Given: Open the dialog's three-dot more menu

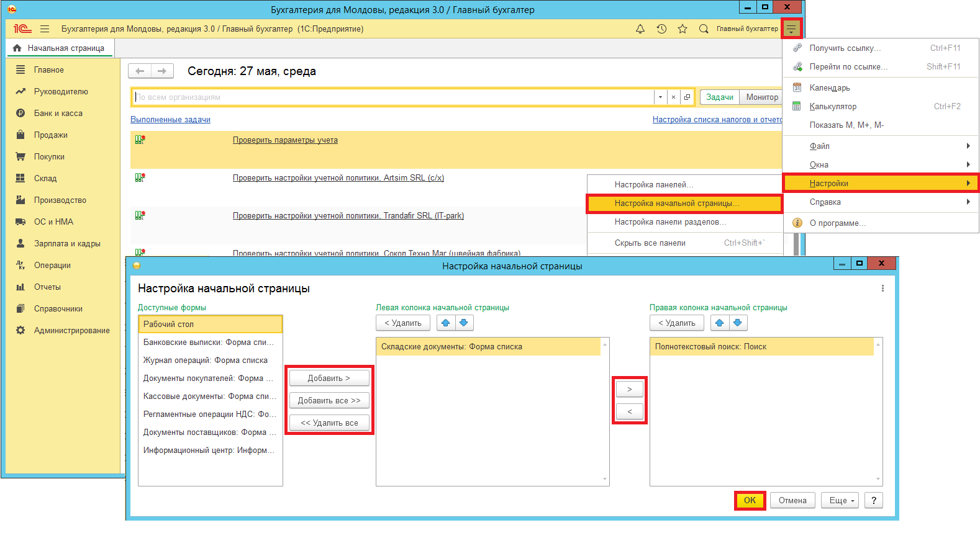Looking at the screenshot, I should (x=882, y=289).
